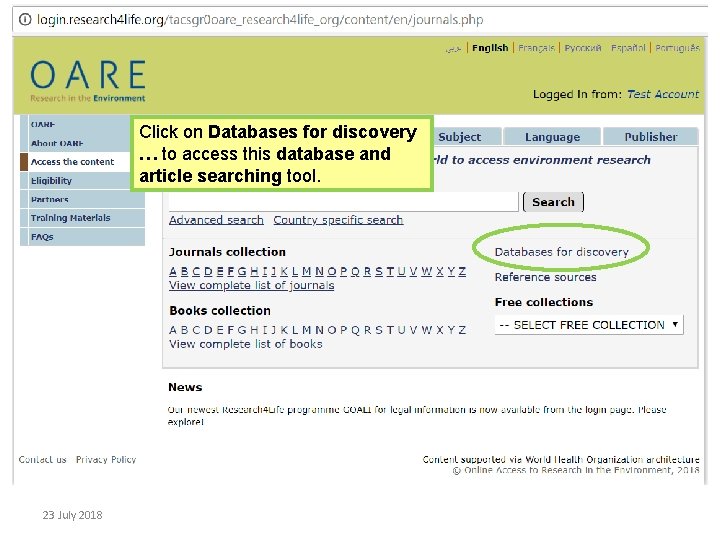This screenshot has width=720, height=540.
Task: Select English language option
Action: click(x=490, y=48)
